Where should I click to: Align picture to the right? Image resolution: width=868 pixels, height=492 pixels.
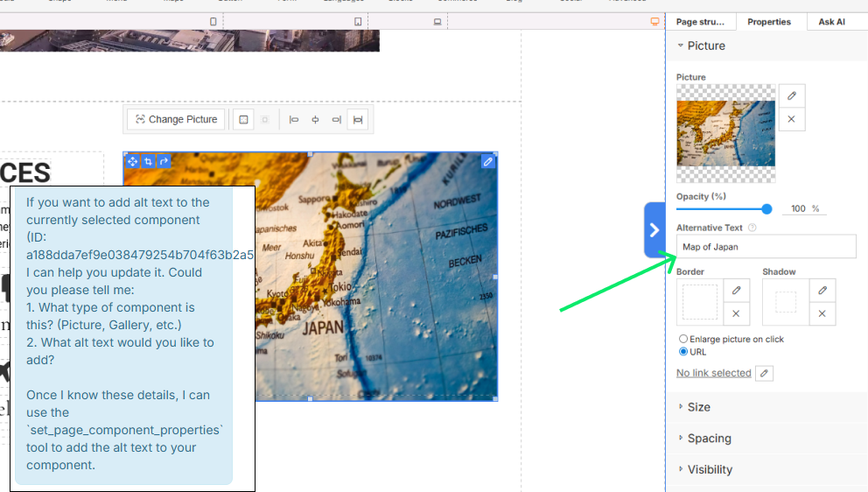[x=337, y=120]
